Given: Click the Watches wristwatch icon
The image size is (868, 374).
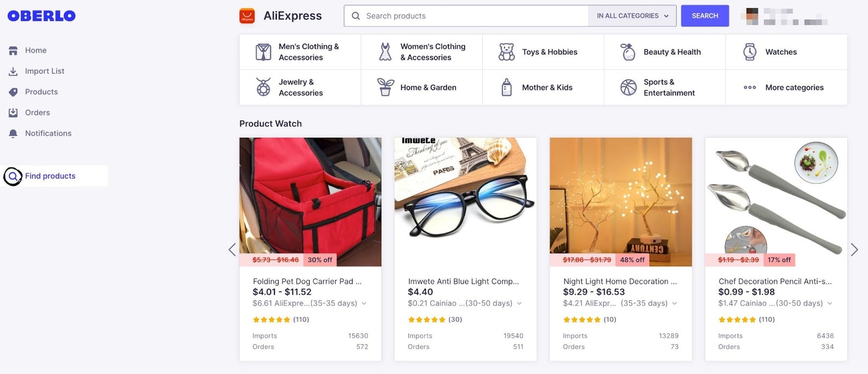Looking at the screenshot, I should click(x=750, y=51).
